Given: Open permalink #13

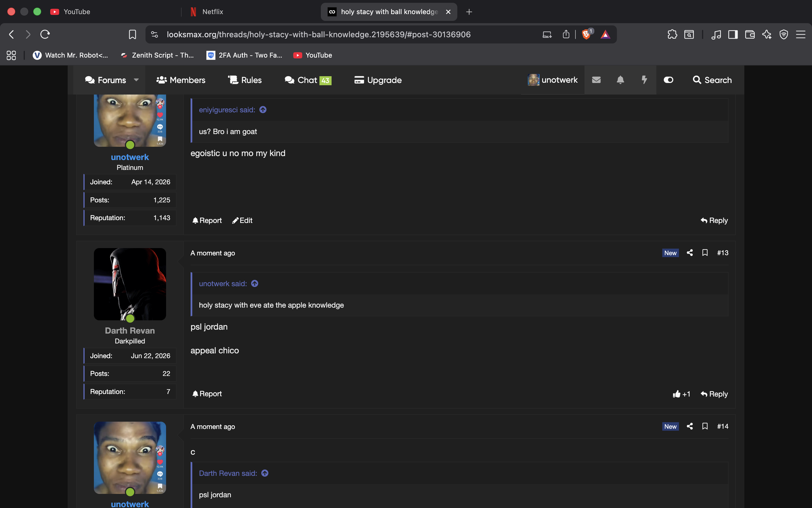Looking at the screenshot, I should pos(723,253).
